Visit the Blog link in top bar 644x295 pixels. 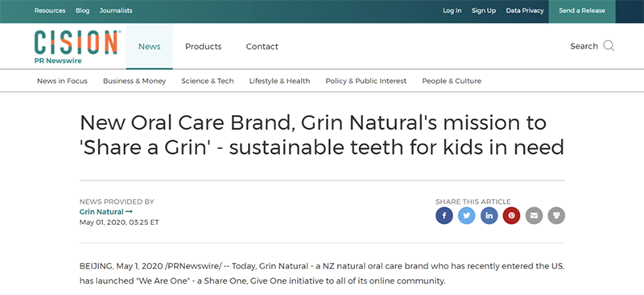[83, 11]
